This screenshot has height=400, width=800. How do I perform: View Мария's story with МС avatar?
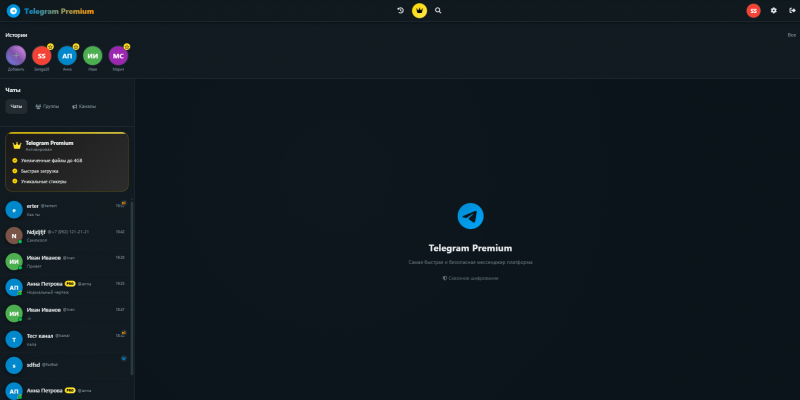118,56
